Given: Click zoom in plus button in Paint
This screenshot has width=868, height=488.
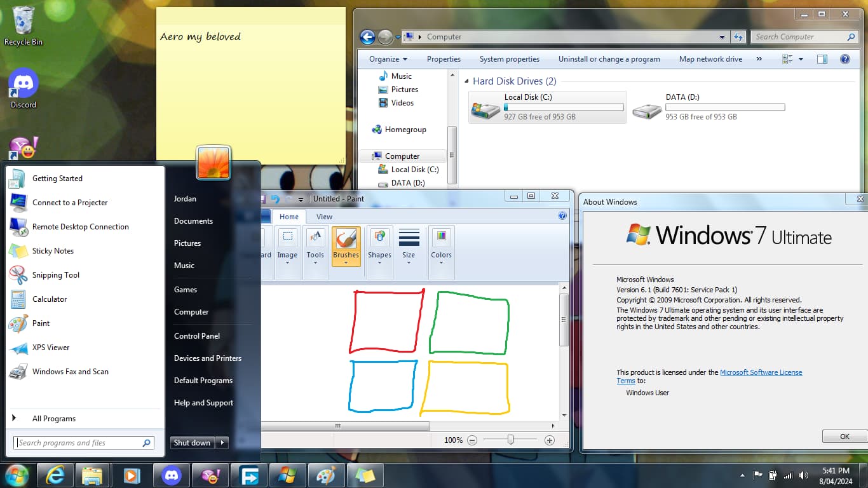Looking at the screenshot, I should pyautogui.click(x=550, y=440).
